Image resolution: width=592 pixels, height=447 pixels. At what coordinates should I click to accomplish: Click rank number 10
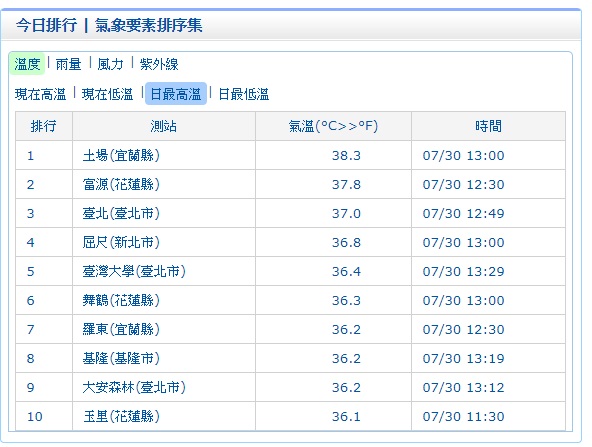34,417
